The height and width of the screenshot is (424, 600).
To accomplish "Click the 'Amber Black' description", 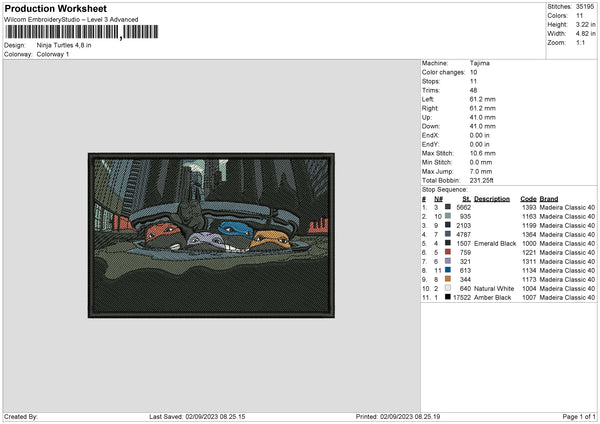I will pos(492,297).
